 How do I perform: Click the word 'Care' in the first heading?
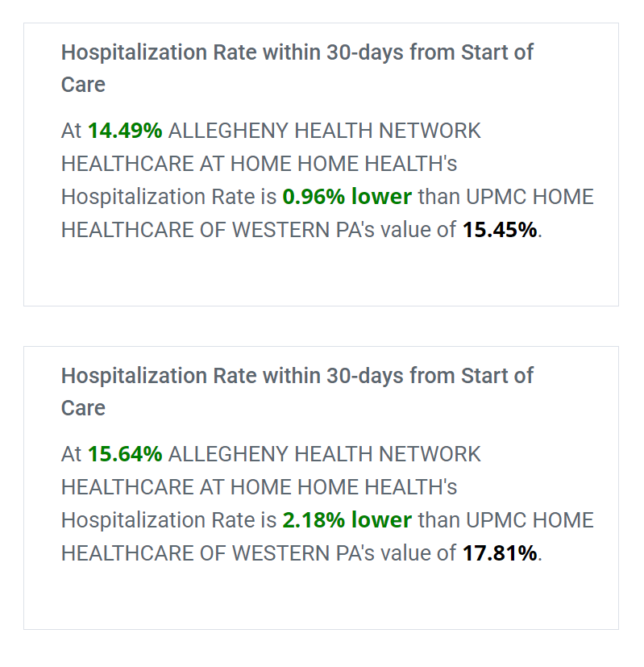pyautogui.click(x=83, y=84)
